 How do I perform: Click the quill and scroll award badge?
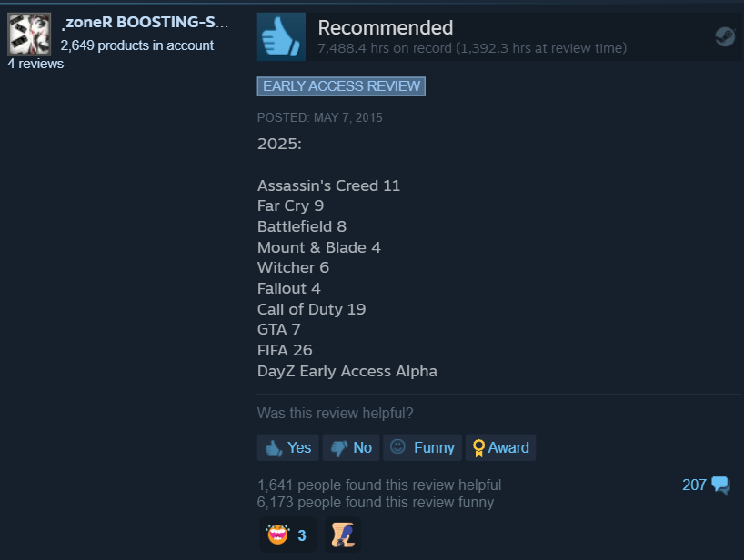point(343,535)
